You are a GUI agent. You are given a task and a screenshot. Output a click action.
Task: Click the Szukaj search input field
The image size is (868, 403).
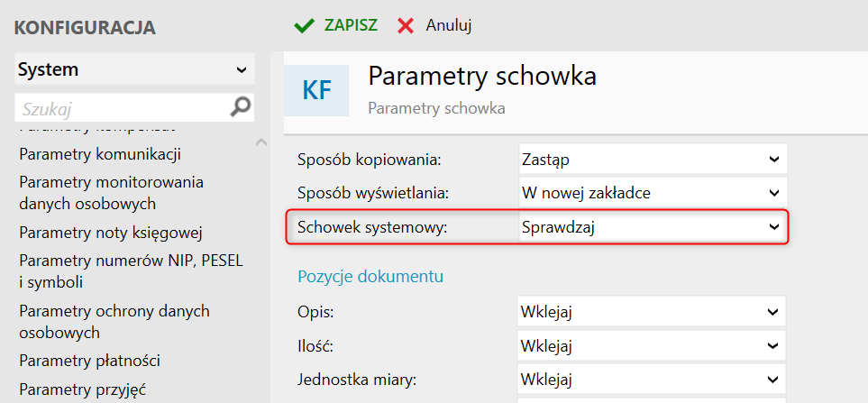[x=122, y=108]
